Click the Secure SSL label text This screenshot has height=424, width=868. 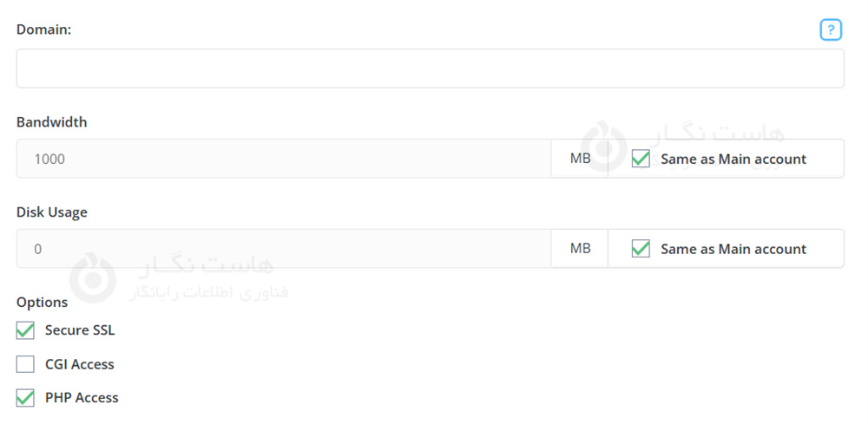(x=80, y=330)
